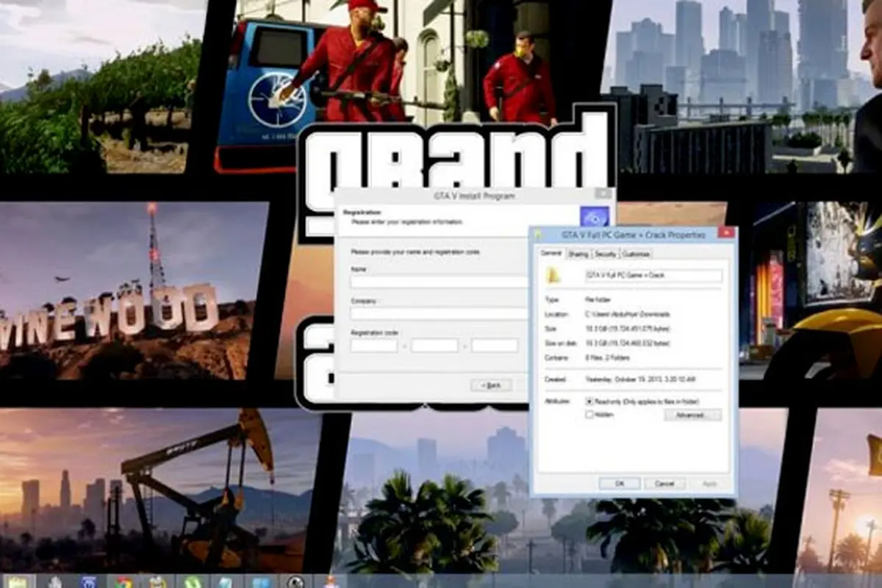
Task: Select the General tab
Action: [551, 253]
